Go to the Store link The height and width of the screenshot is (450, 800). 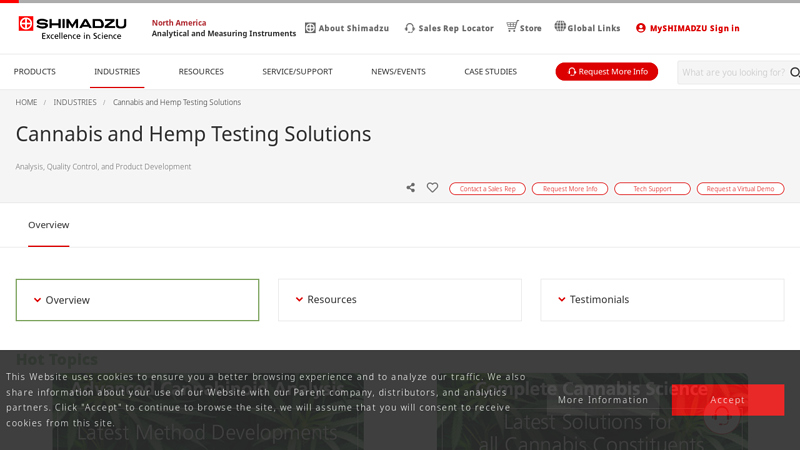pos(531,28)
